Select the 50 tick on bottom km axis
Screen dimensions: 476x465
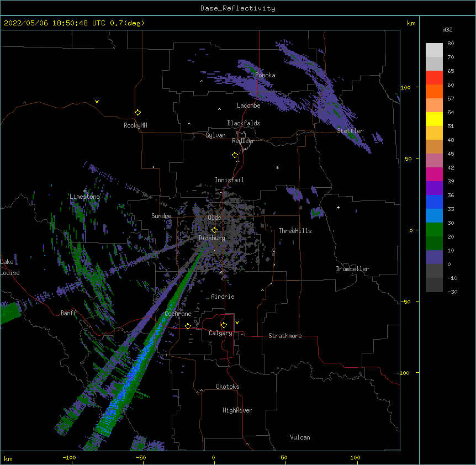point(284,458)
